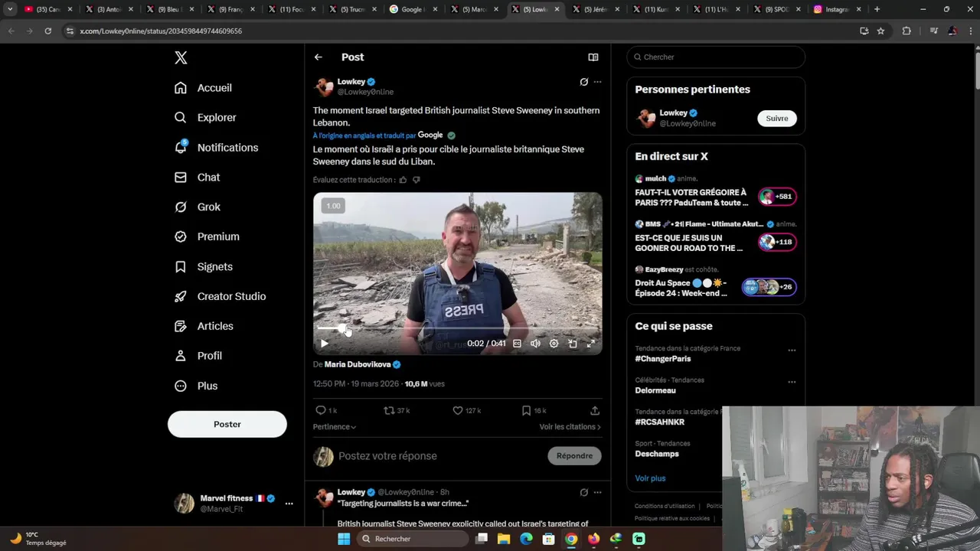980x551 pixels.
Task: Open options for the #ChangerParis trend
Action: pyautogui.click(x=792, y=350)
